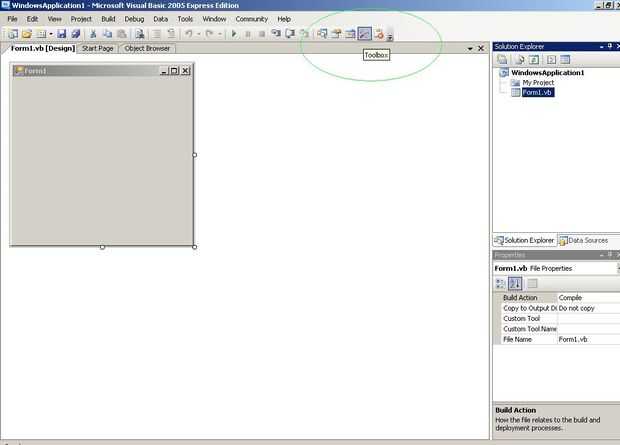Click the Add New Item toolbar icon
Viewport: 620px width, 445px height.
coord(41,34)
